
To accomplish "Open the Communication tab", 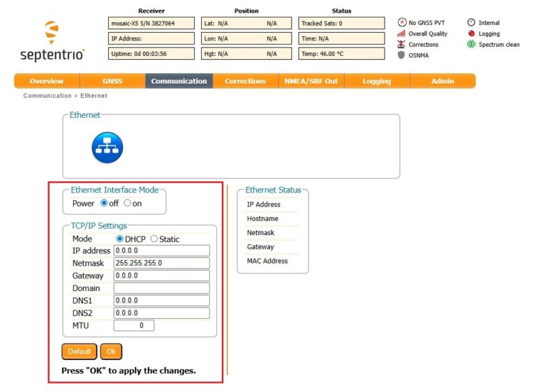I will pos(179,81).
